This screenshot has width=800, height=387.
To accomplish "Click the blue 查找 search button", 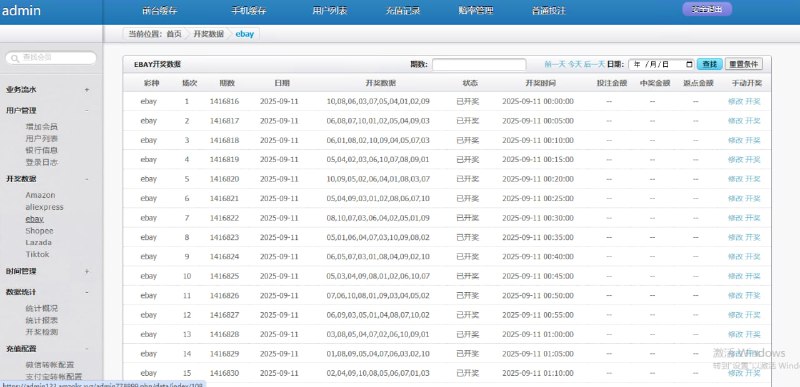I will pos(710,64).
